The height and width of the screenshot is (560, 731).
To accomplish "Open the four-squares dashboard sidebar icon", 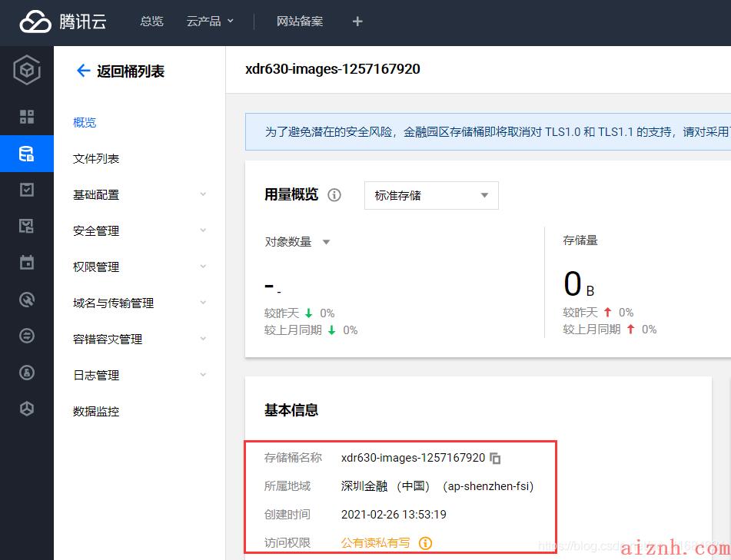I will point(27,117).
